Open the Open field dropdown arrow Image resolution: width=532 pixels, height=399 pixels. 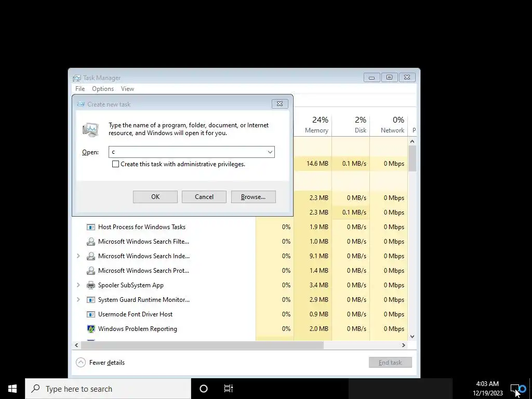(x=270, y=152)
